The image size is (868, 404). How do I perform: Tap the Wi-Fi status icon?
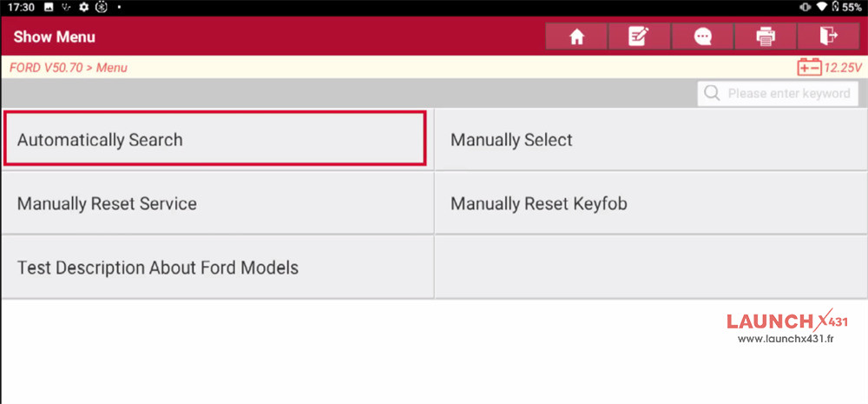pyautogui.click(x=821, y=7)
